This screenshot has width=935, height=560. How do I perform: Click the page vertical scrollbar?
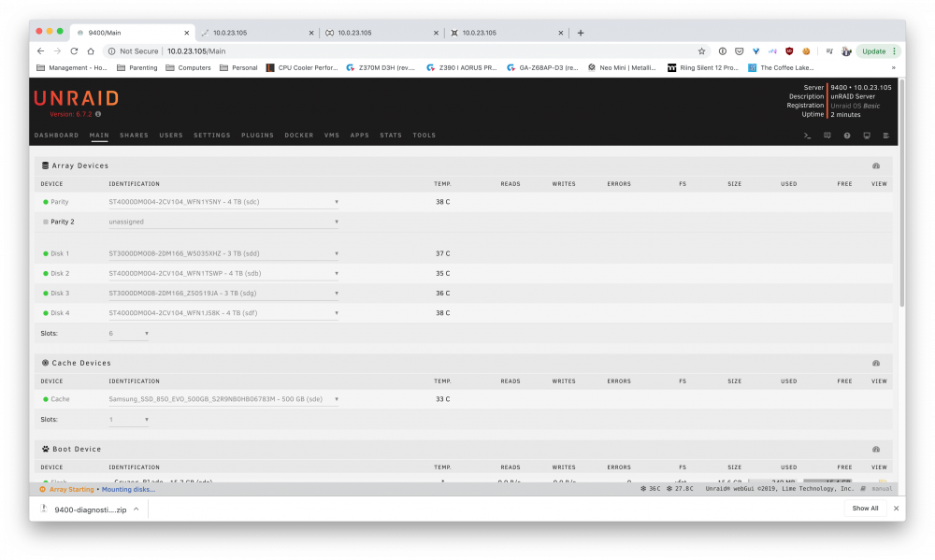point(901,193)
